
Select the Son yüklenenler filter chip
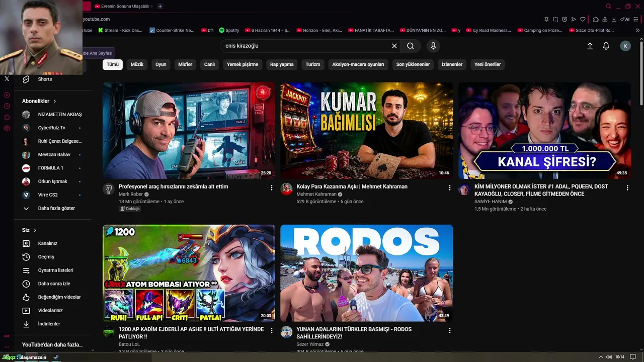tap(413, 64)
